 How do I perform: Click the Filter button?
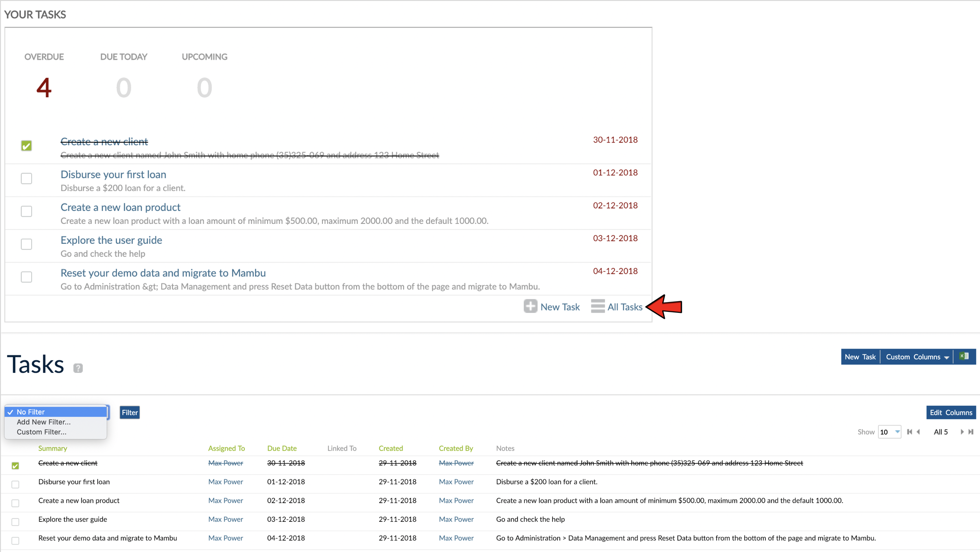click(129, 412)
